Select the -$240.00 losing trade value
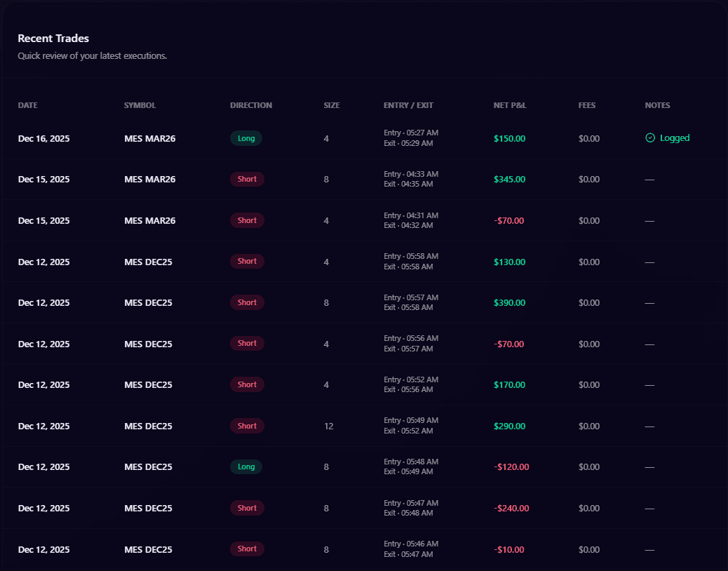The height and width of the screenshot is (571, 728). pyautogui.click(x=511, y=508)
